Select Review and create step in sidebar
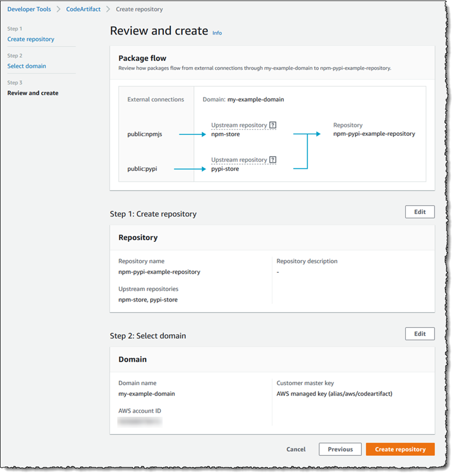 tap(33, 94)
